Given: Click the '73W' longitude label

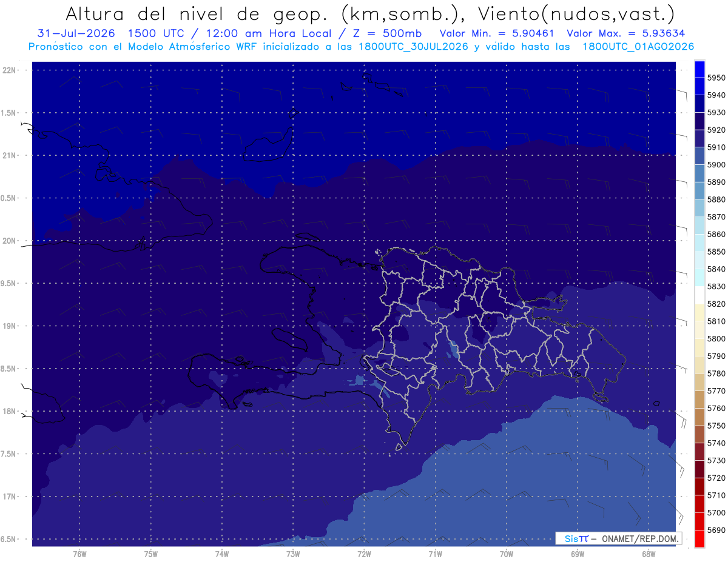Looking at the screenshot, I should click(x=293, y=554).
